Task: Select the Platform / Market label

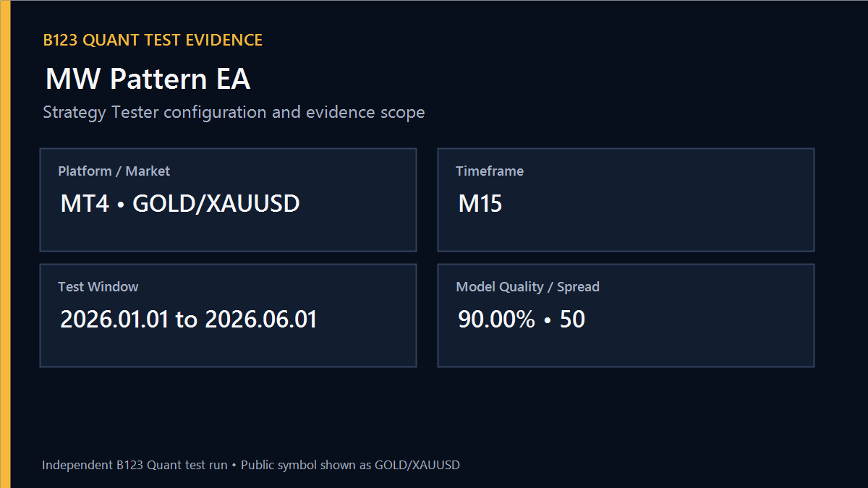Action: coord(114,171)
